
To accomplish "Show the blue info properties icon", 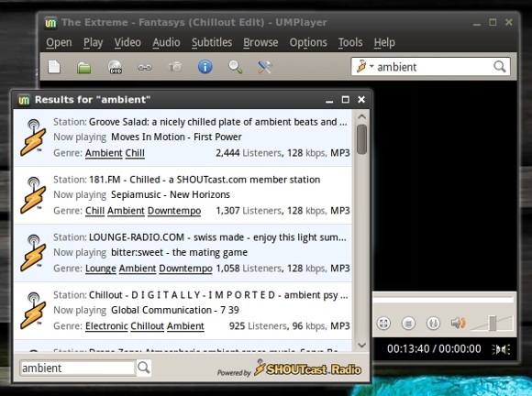I will tap(205, 67).
